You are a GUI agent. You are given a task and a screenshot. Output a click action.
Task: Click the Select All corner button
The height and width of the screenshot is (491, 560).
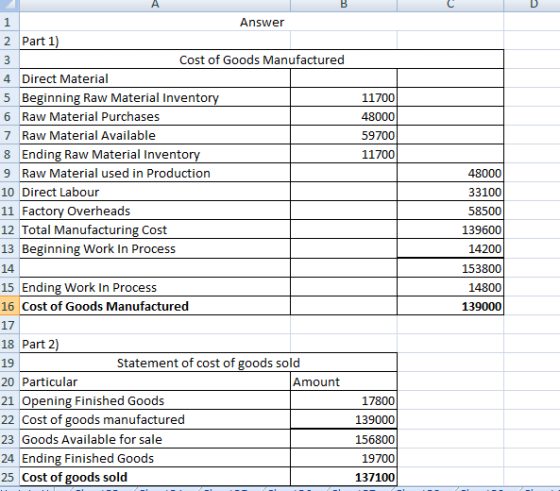10,5
